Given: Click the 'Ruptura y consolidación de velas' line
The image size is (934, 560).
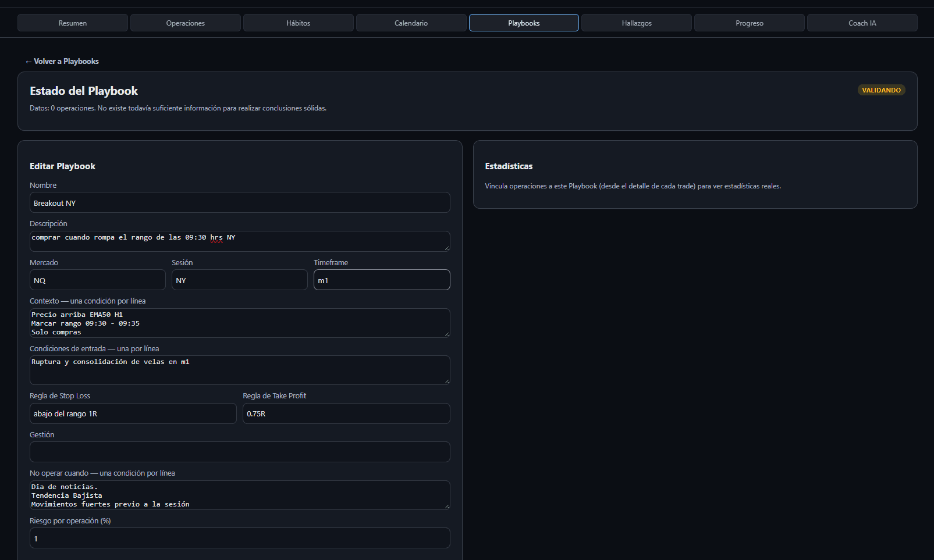Looking at the screenshot, I should coord(111,362).
